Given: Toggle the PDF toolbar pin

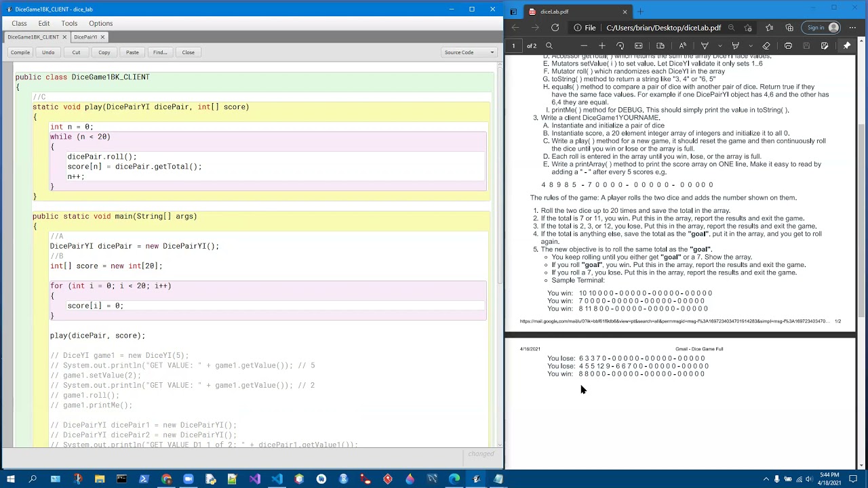Looking at the screenshot, I should pyautogui.click(x=846, y=45).
